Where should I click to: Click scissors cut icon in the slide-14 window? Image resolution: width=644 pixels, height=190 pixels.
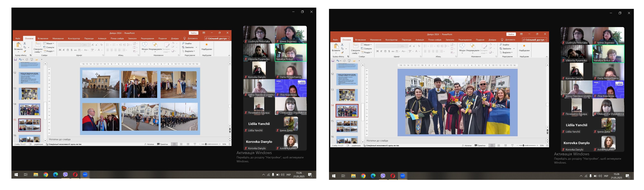342,45
